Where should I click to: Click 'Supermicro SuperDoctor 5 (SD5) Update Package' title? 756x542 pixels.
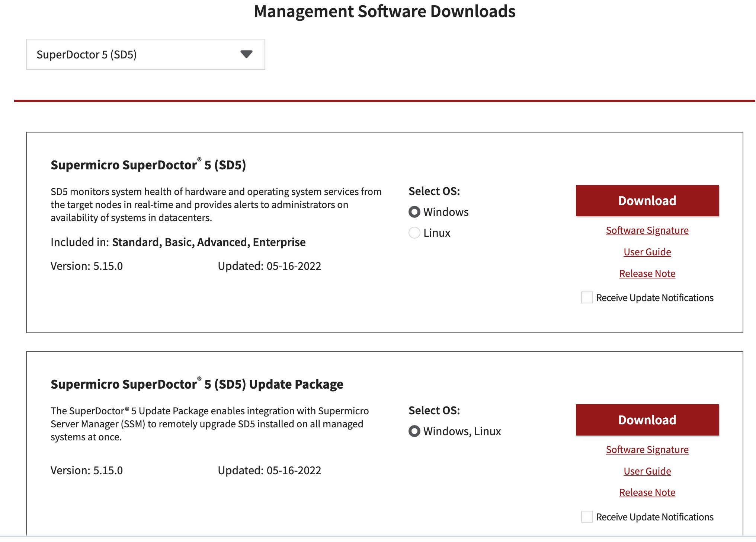point(197,384)
